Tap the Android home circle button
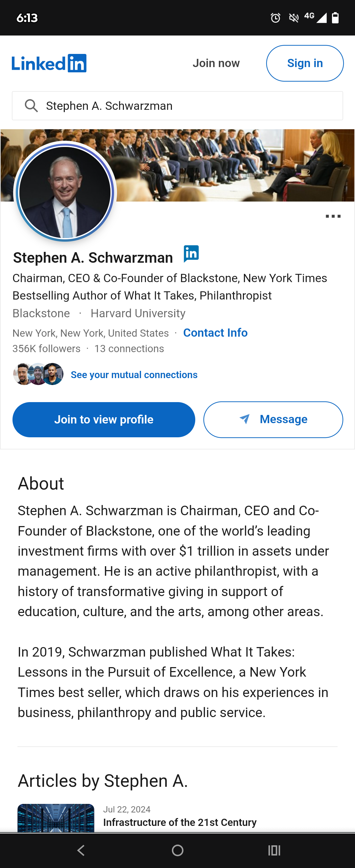The image size is (355, 868). [177, 850]
